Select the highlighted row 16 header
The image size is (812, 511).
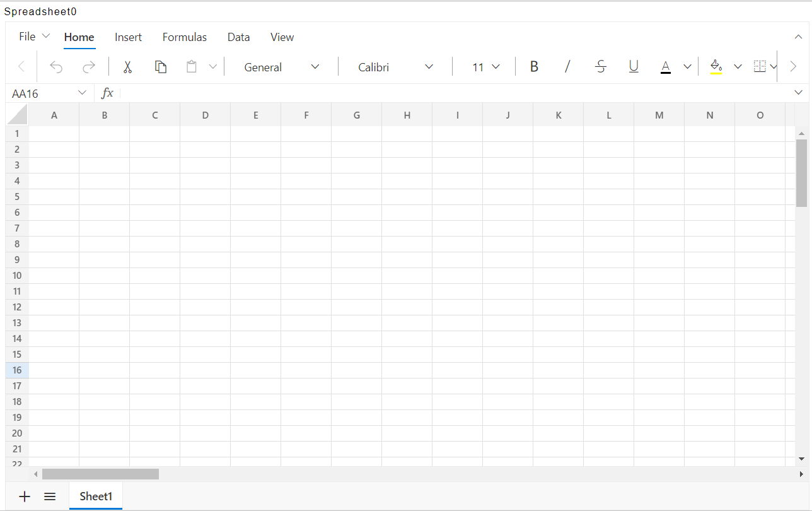tap(17, 370)
